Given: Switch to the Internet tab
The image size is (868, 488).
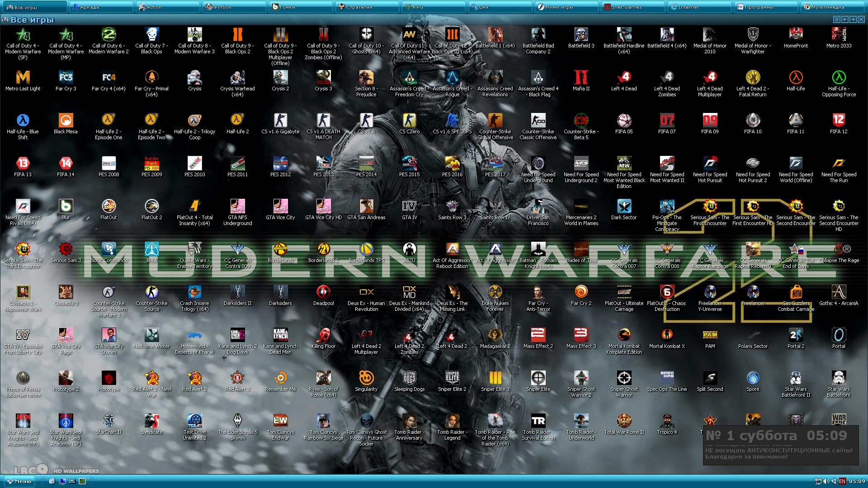Looking at the screenshot, I should pos(699,7).
